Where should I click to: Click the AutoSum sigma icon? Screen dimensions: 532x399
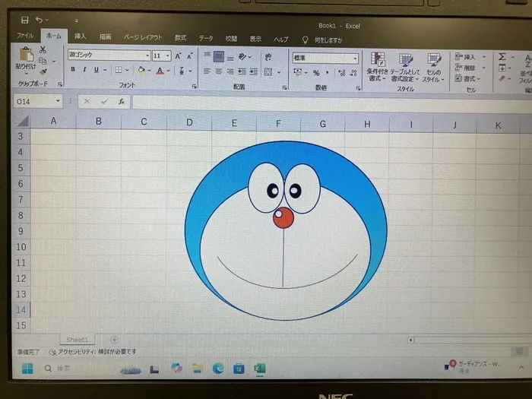coord(502,57)
